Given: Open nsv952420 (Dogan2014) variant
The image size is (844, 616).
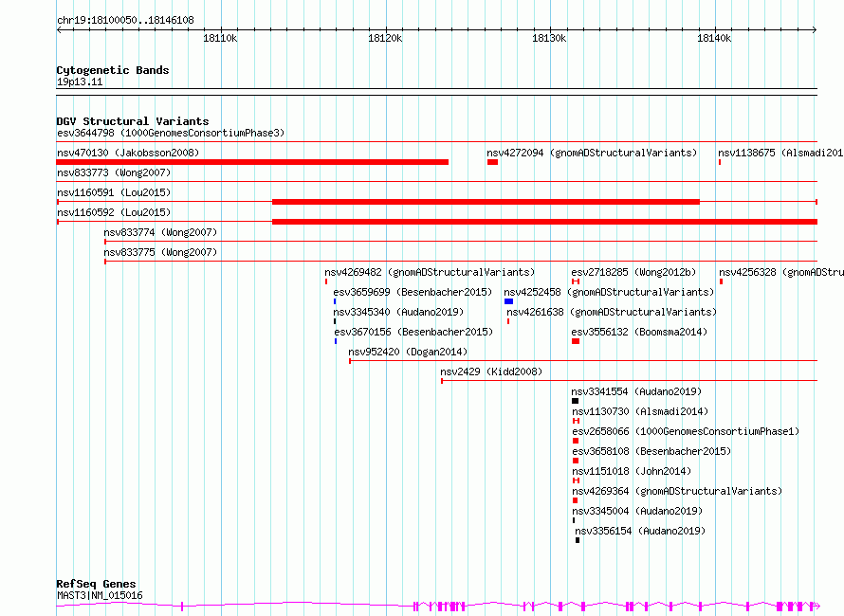Looking at the screenshot, I should [408, 352].
